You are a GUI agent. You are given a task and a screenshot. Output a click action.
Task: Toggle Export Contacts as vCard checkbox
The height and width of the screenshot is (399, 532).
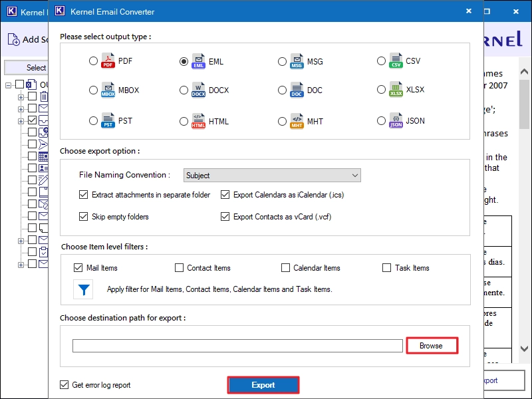tap(225, 217)
